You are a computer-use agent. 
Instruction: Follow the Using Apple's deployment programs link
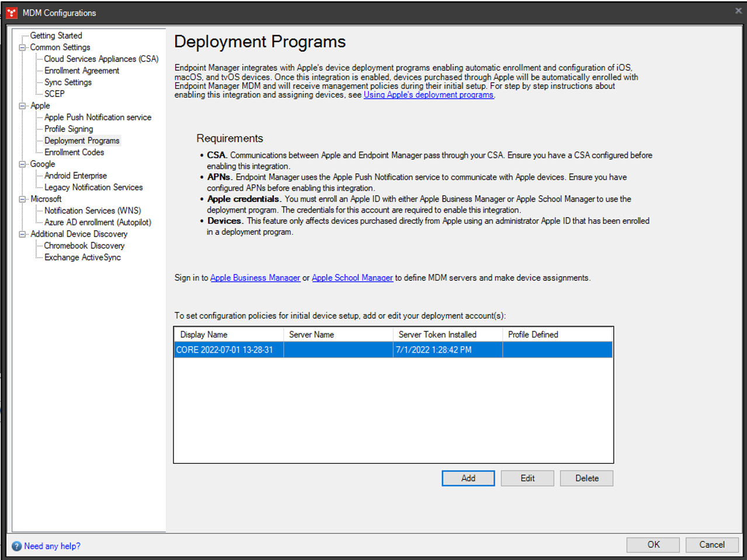[x=428, y=95]
